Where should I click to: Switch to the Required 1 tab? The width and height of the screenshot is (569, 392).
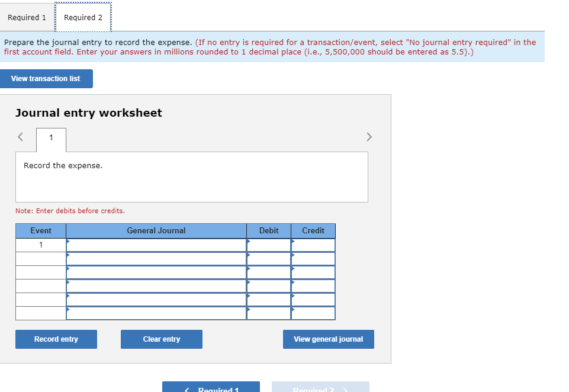(x=27, y=17)
